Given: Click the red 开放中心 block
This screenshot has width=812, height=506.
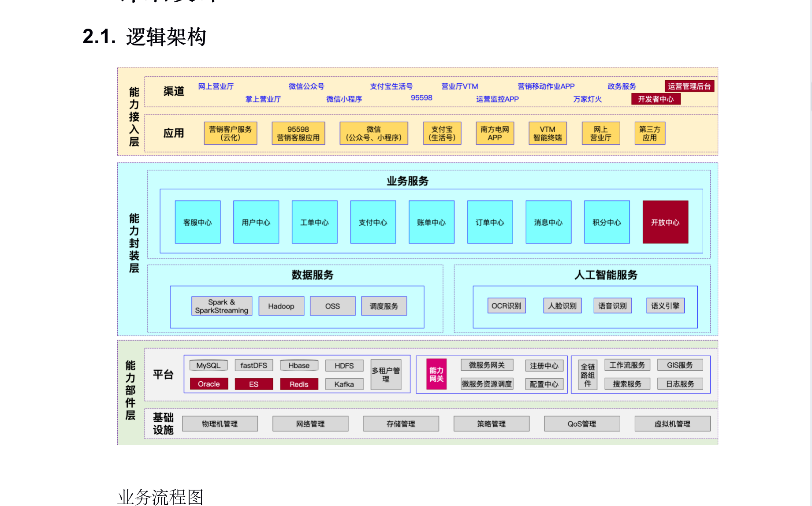Looking at the screenshot, I should click(x=666, y=222).
